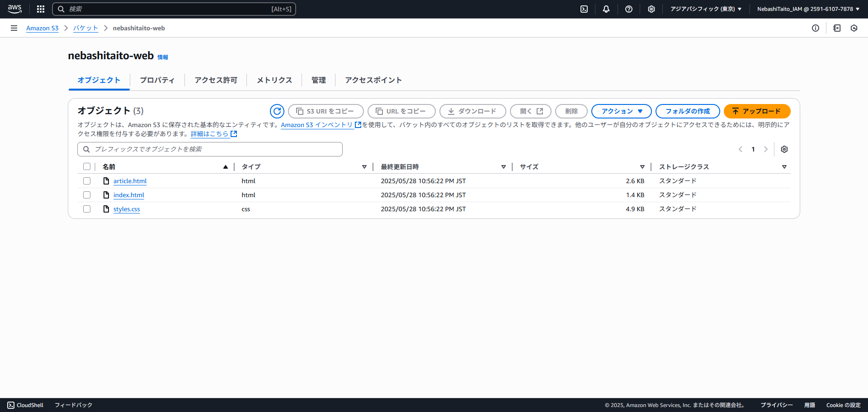This screenshot has width=868, height=412.
Task: Open the index.html object link
Action: click(x=129, y=195)
